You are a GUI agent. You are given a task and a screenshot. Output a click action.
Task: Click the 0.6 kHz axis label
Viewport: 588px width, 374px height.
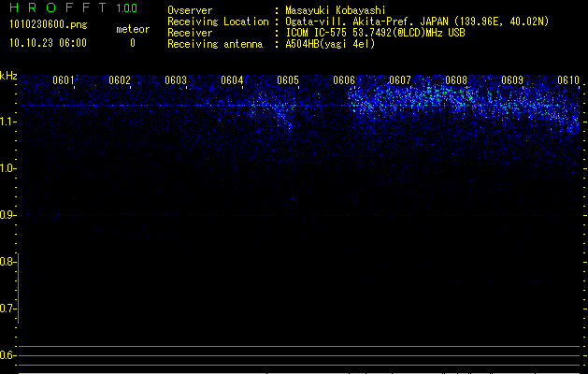(x=7, y=355)
